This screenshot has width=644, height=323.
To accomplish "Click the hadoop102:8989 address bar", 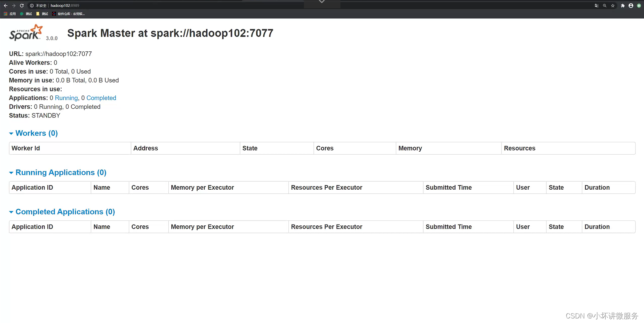I will [x=65, y=6].
